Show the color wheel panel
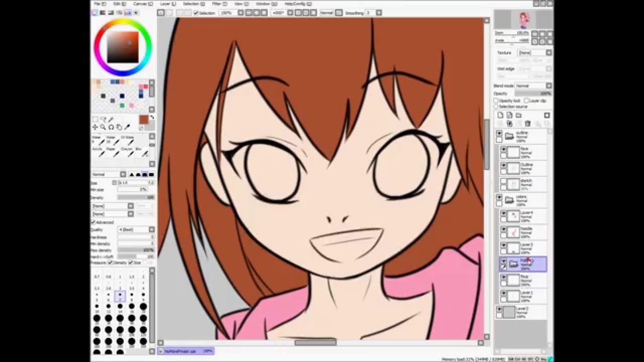Screen dimensions: 644x362 (x=95, y=13)
